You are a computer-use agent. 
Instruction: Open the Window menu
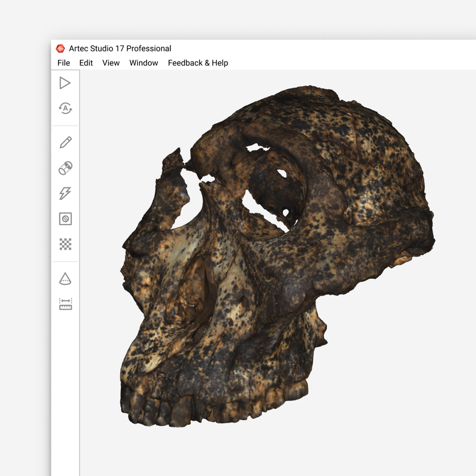click(x=144, y=63)
